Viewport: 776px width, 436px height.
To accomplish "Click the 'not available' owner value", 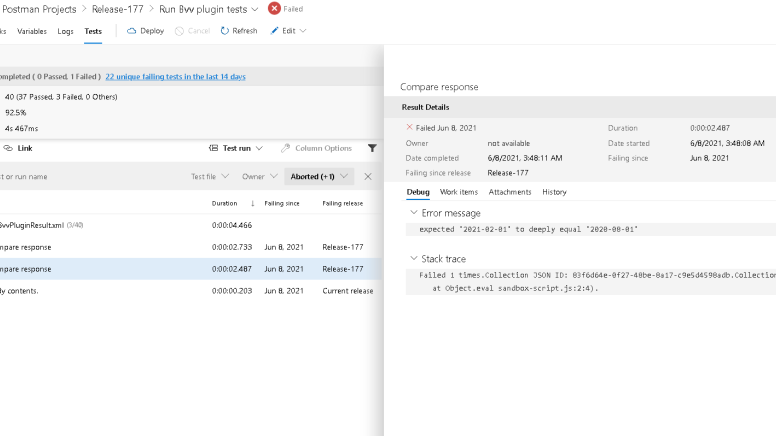I will point(508,143).
